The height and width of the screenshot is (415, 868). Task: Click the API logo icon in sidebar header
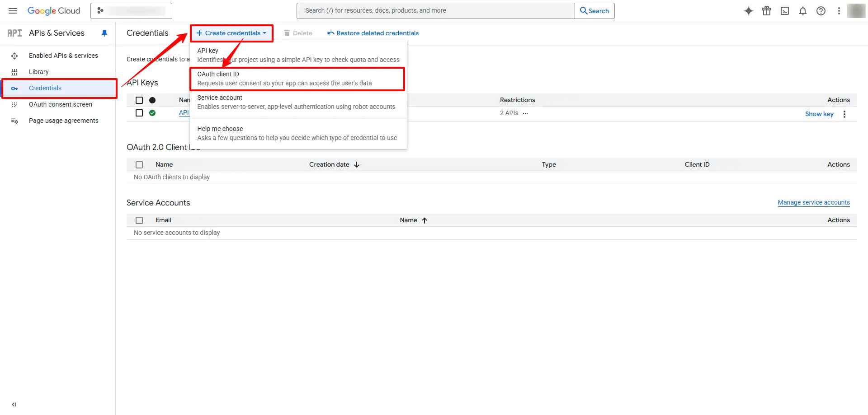tap(14, 33)
